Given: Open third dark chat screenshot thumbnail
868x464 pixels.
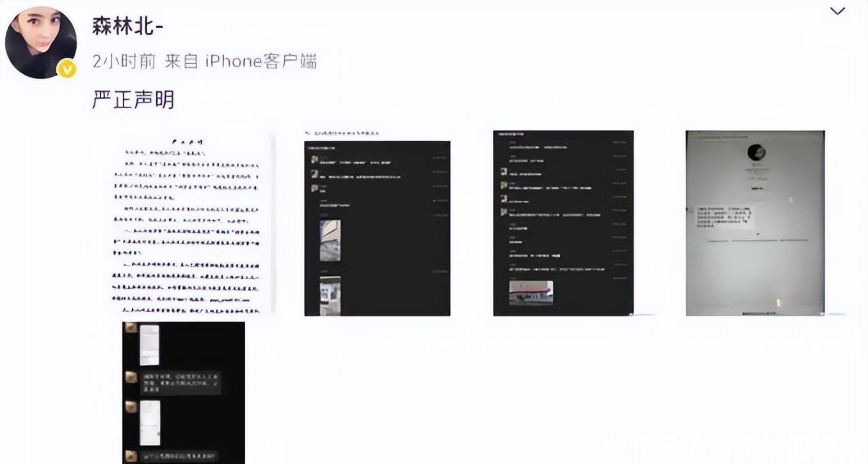Looking at the screenshot, I should point(563,223).
